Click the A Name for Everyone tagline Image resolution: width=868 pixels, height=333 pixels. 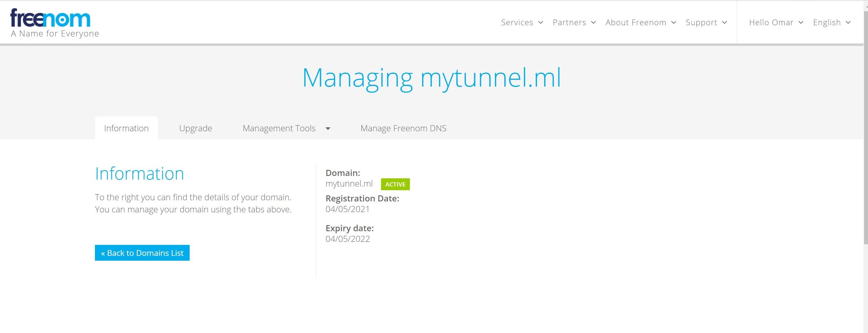[55, 33]
